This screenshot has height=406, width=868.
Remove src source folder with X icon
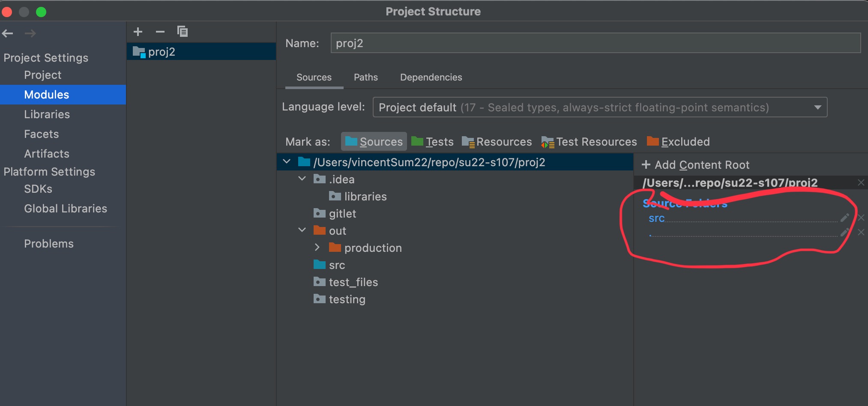coord(861,218)
